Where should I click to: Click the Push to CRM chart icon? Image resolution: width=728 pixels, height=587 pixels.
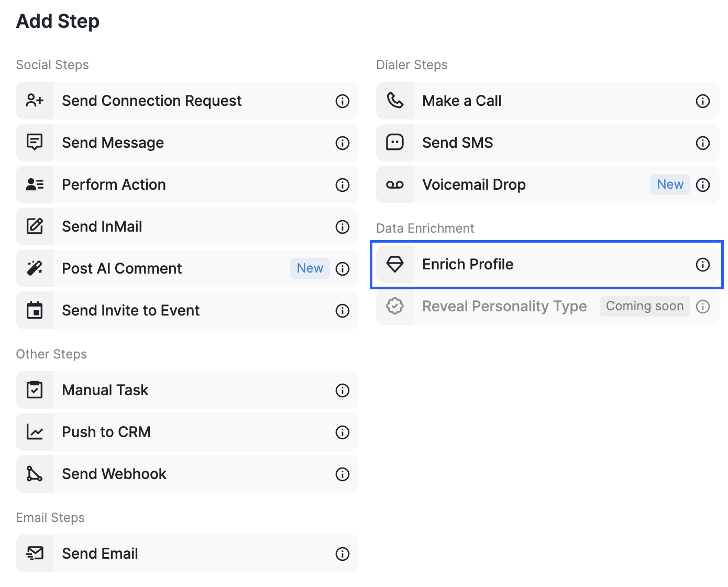[35, 432]
